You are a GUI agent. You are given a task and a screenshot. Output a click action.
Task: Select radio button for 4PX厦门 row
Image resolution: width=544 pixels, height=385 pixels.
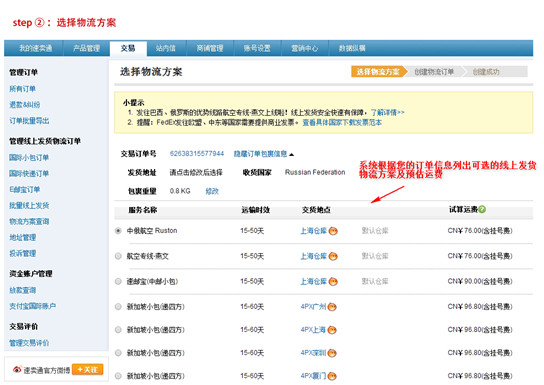point(118,376)
